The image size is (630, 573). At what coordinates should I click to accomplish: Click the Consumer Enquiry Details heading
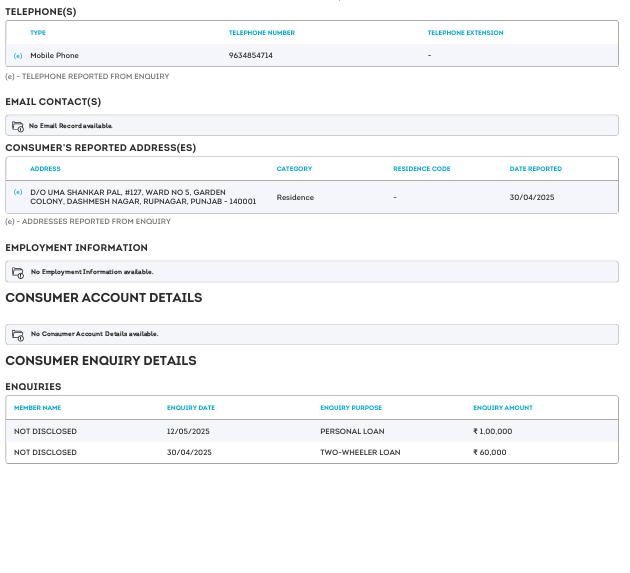coord(100,361)
